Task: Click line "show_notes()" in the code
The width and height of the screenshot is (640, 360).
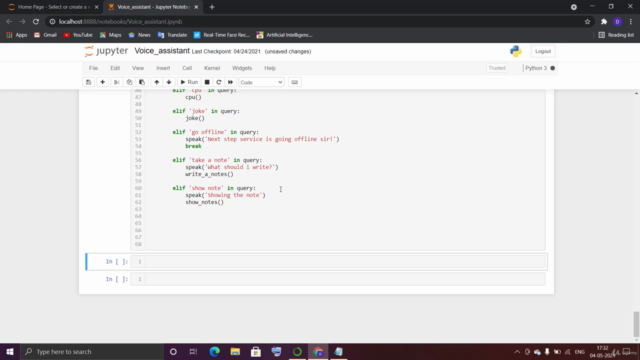Action: tap(204, 202)
